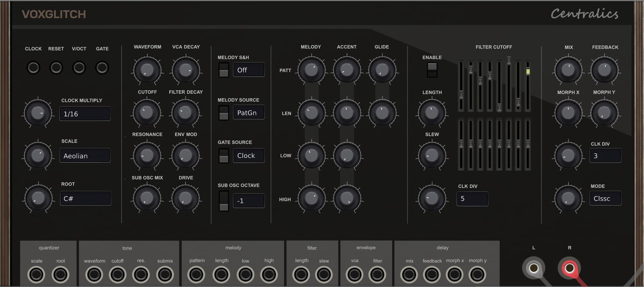Toggle the filter ENABLE switch
Image resolution: width=644 pixels, height=287 pixels.
tap(432, 70)
